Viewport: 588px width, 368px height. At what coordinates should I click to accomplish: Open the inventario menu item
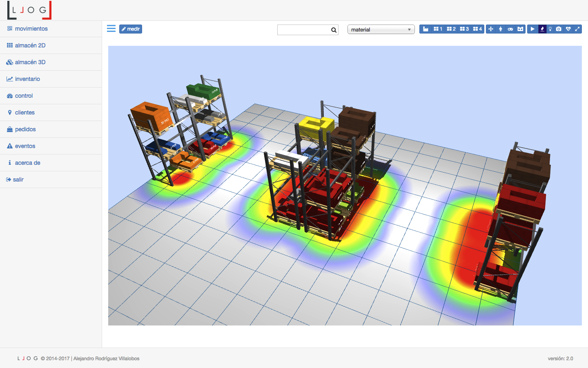pyautogui.click(x=27, y=79)
